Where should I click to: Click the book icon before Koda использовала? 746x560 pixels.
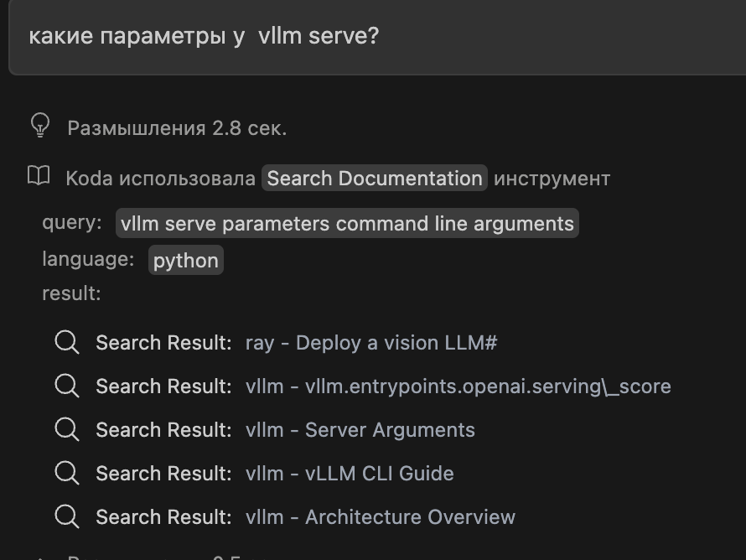pyautogui.click(x=37, y=176)
